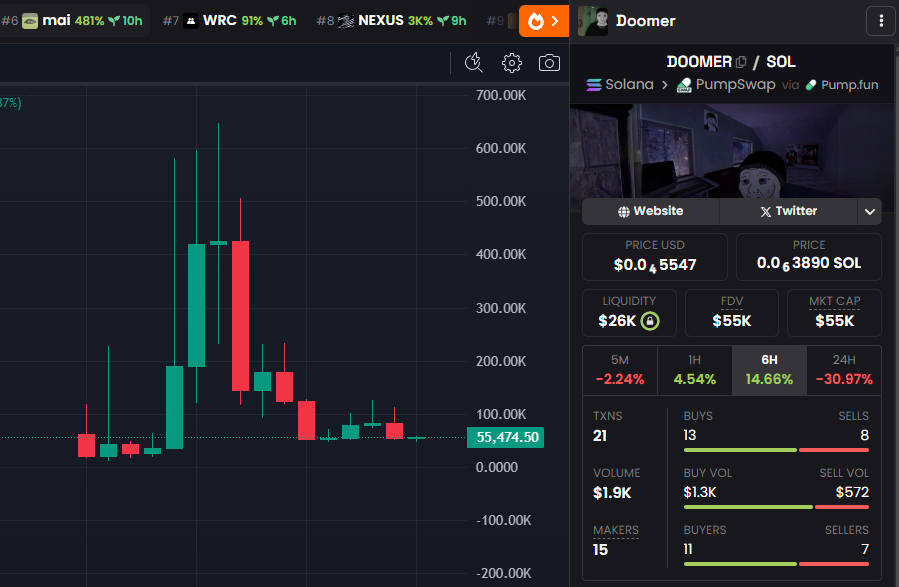The width and height of the screenshot is (899, 587).
Task: Click the PRICE in SOL box
Action: (808, 257)
